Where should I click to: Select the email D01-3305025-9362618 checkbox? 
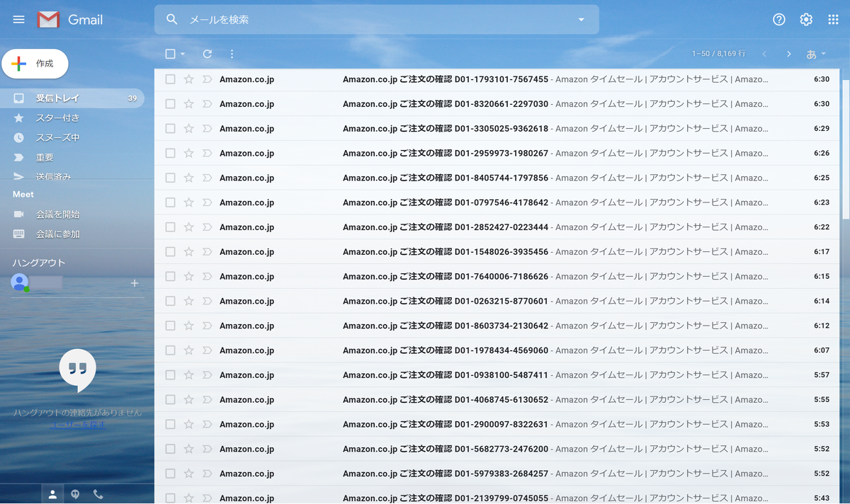click(170, 129)
